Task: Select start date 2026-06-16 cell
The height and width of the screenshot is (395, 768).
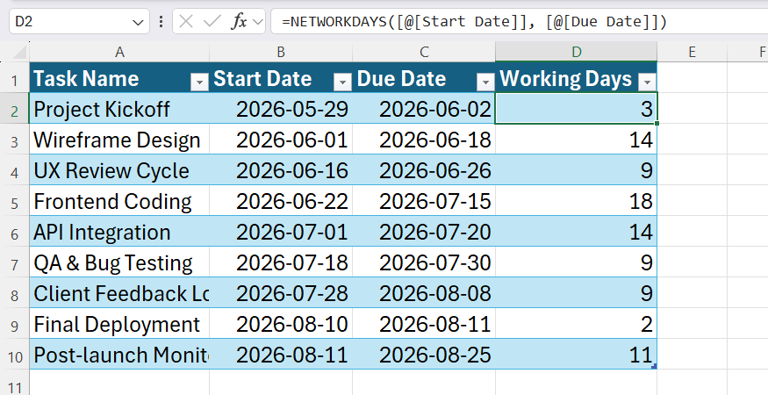Action: click(x=281, y=171)
